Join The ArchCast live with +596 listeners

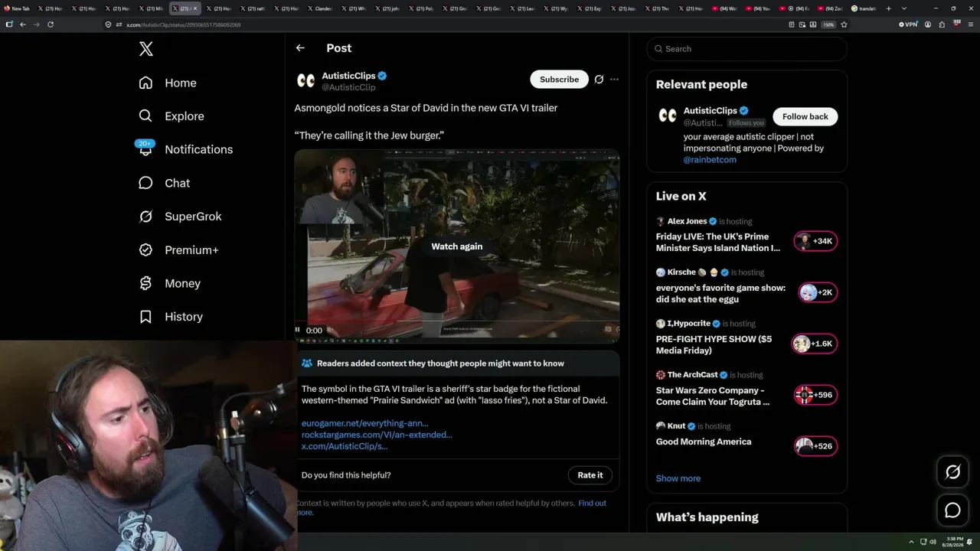pyautogui.click(x=816, y=395)
